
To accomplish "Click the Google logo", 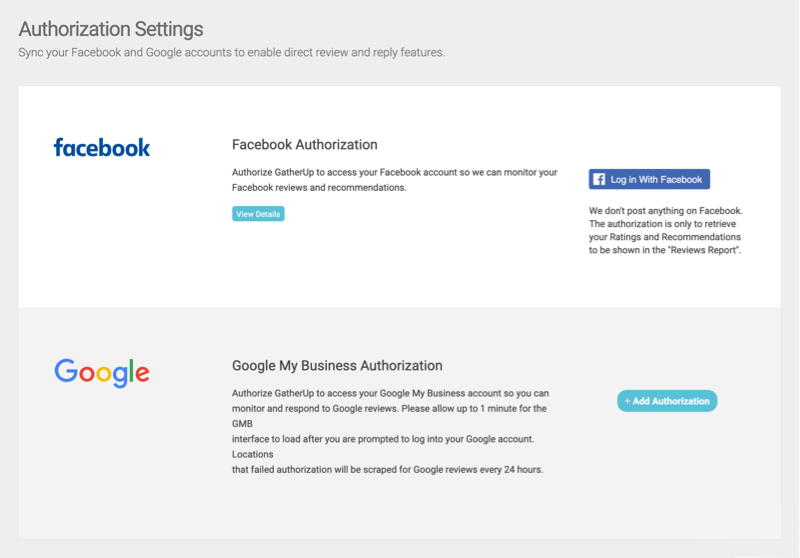I will (102, 373).
